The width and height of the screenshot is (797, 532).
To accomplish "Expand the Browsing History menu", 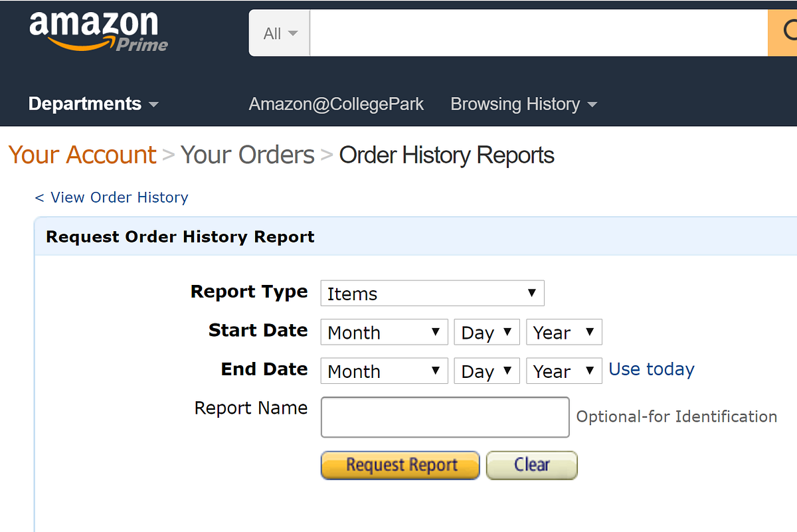I will (523, 104).
